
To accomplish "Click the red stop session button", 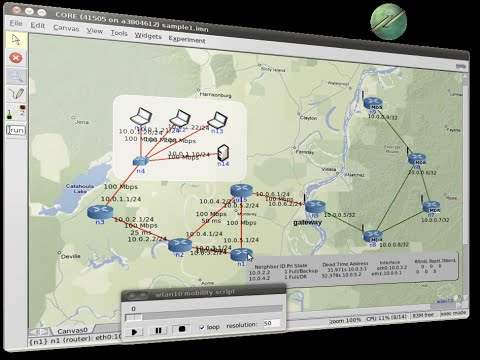I will (16, 58).
